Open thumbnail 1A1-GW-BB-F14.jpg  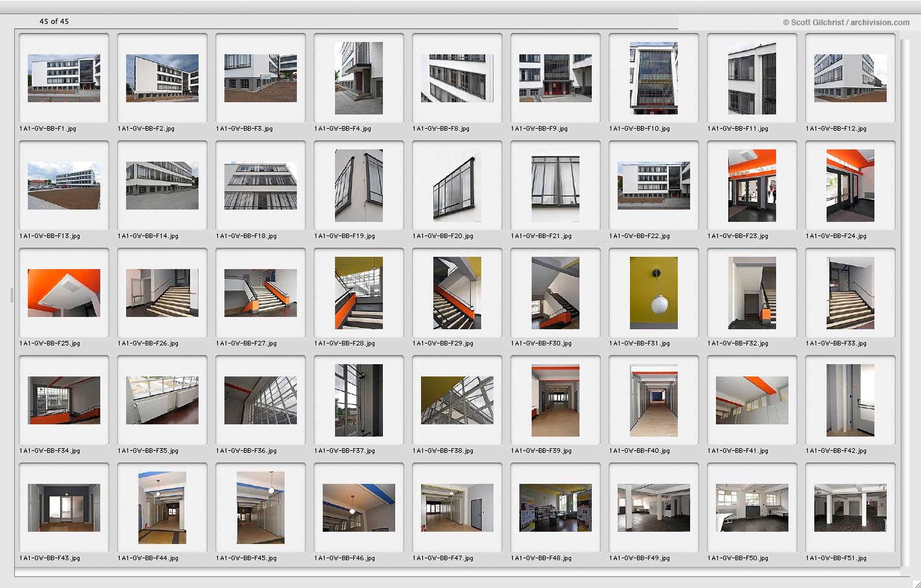point(162,186)
